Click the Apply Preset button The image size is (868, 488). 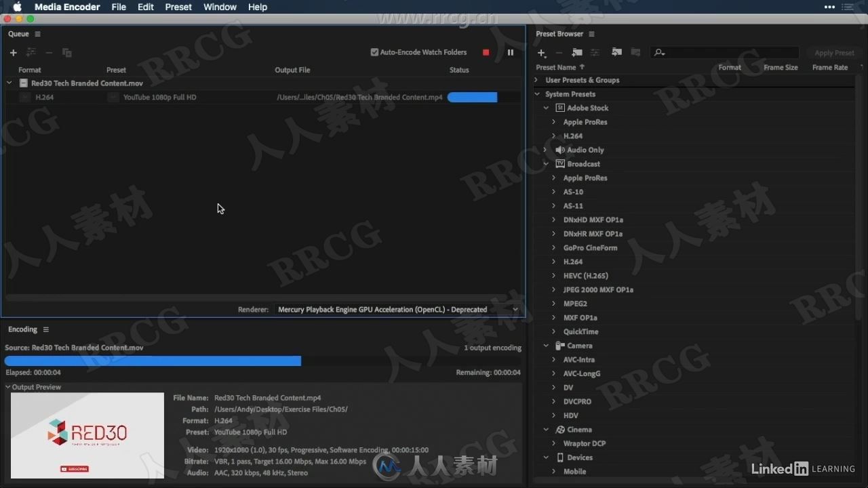pos(834,53)
